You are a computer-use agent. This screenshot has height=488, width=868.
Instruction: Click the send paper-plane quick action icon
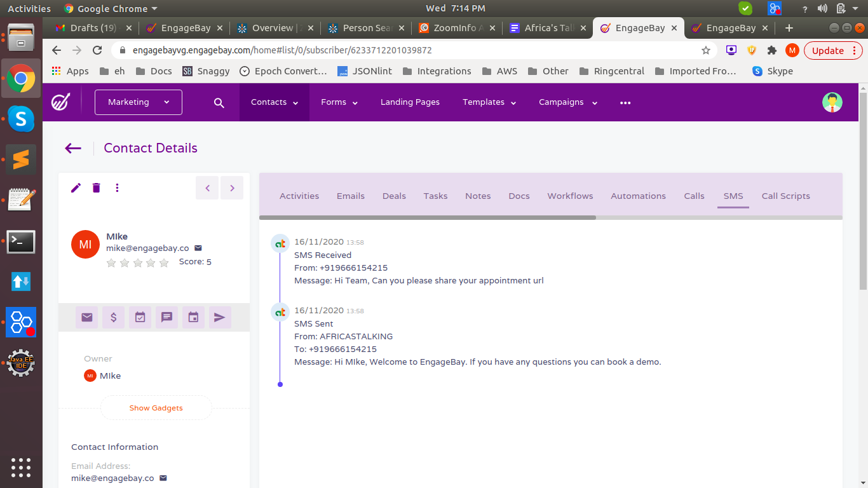[x=220, y=317]
